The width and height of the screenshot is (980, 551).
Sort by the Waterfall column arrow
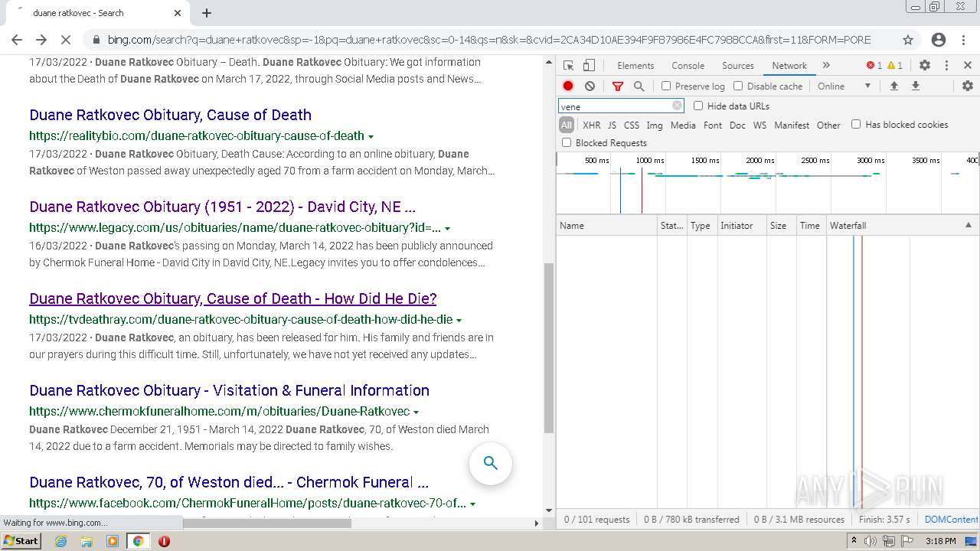tap(968, 225)
